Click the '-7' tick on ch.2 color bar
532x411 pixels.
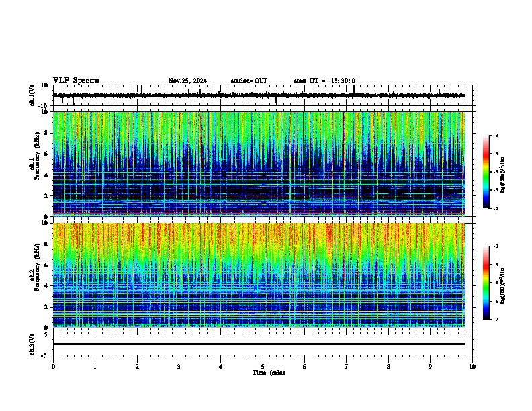(x=496, y=319)
